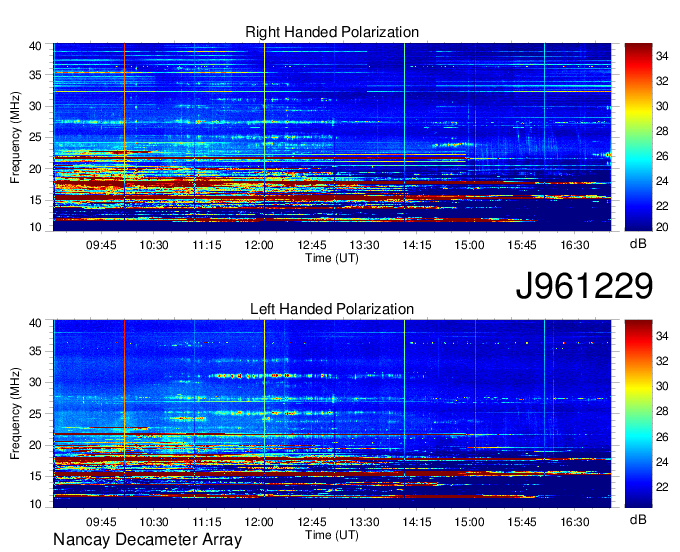Click inside the left-handed polarization spectrogram
The height and width of the screenshot is (552, 680).
tap(332, 413)
